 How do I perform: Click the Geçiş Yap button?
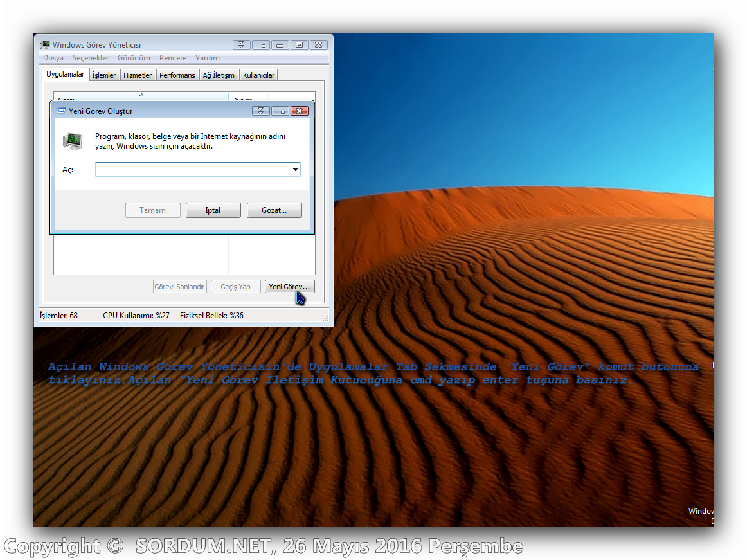pyautogui.click(x=235, y=287)
